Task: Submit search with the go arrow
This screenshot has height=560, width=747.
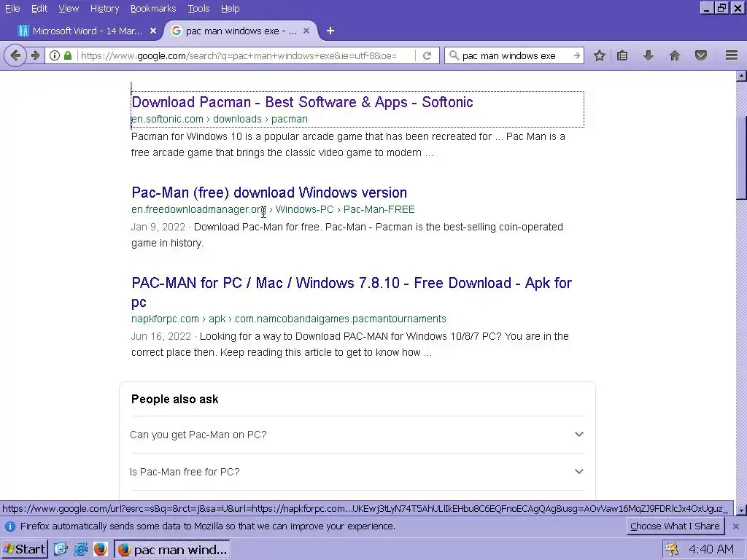Action: (577, 55)
